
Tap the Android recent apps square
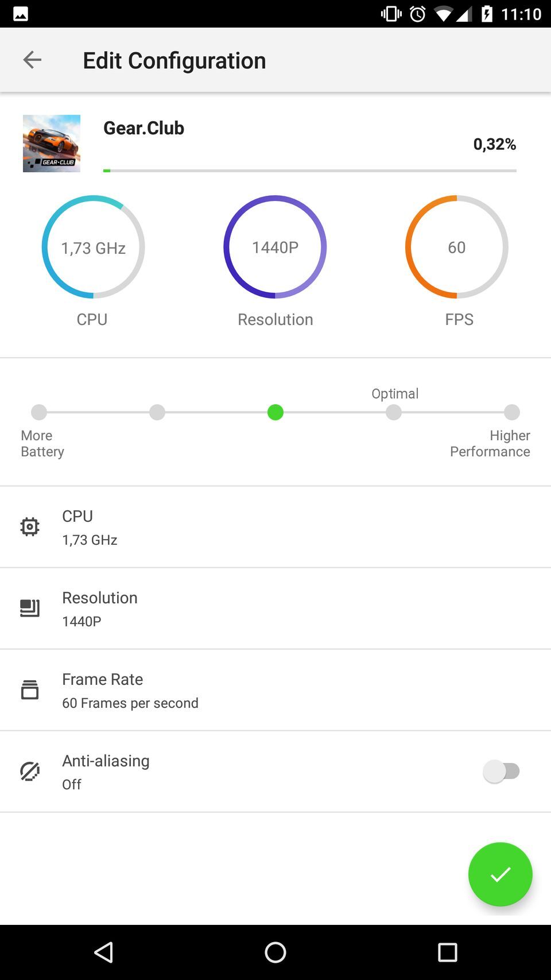(x=447, y=952)
